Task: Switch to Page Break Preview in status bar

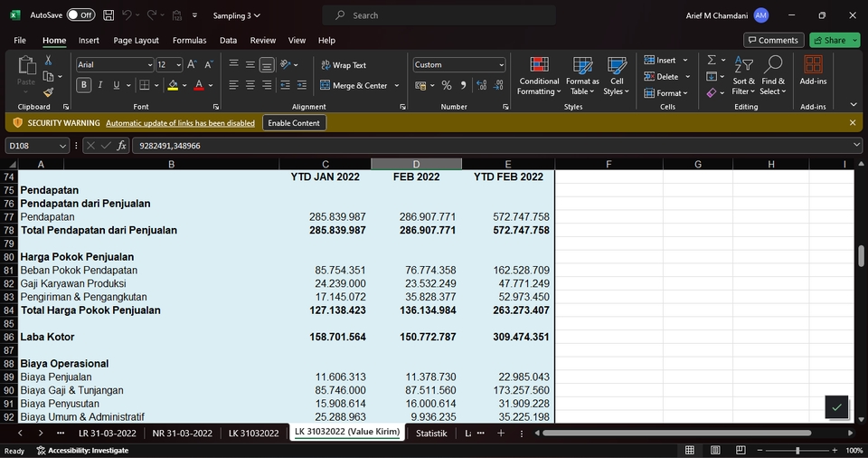Action: tap(741, 450)
